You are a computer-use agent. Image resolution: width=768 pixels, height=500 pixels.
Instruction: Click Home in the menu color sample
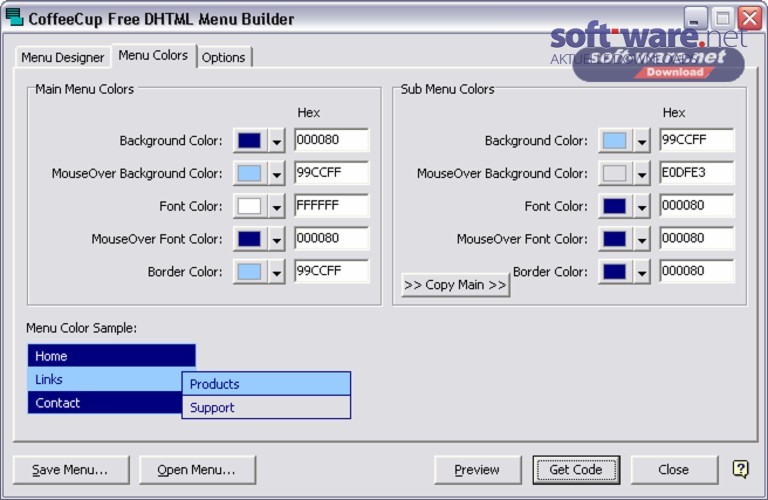point(112,356)
